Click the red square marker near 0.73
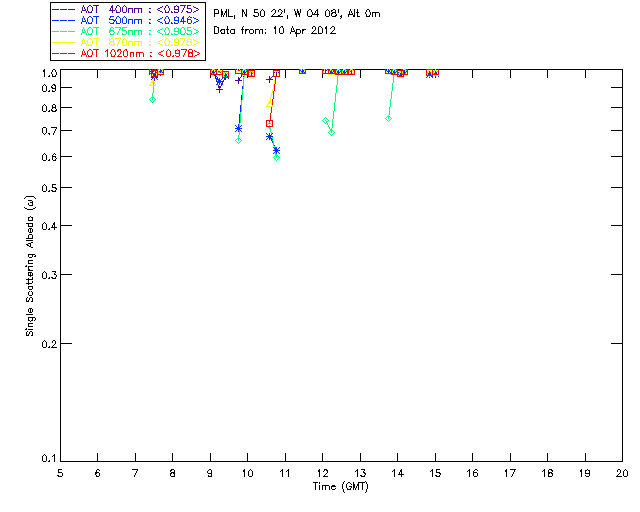The image size is (640, 512). 269,124
